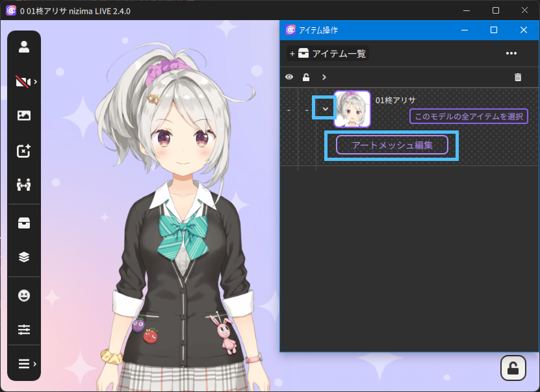Screen dimensions: 540x392
Task: Open the sliders adjustment icon in sidebar
Action: [24, 330]
